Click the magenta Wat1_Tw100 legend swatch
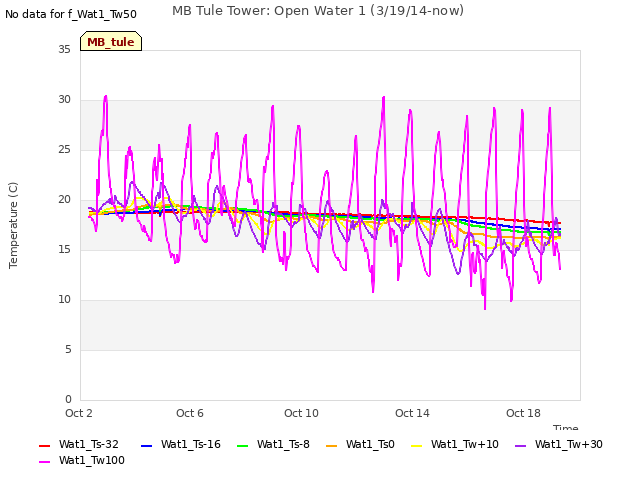640x480 pixels. 44,462
